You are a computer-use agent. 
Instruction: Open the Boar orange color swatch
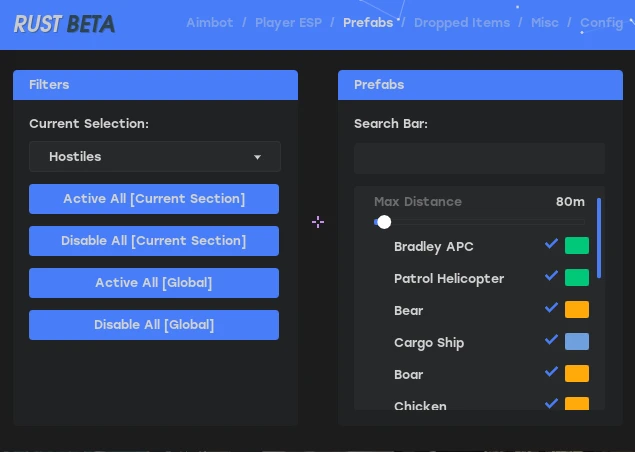[577, 374]
